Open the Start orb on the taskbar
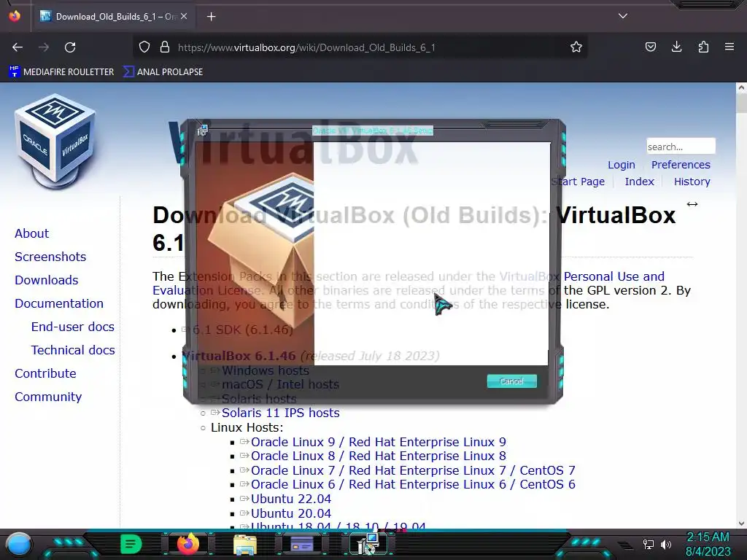Screen dimensions: 747x560 [18, 544]
